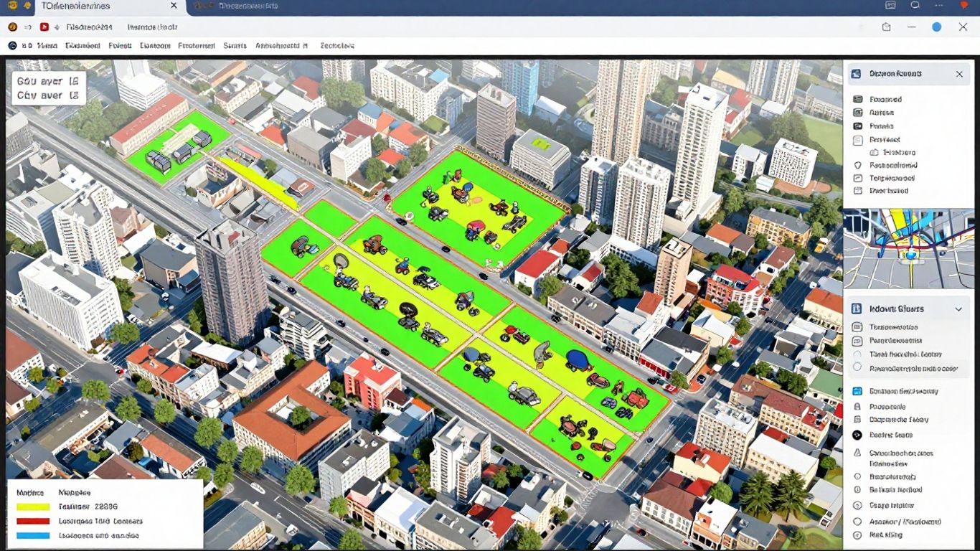Click the blue icon in top panel header
Image resolution: width=980 pixels, height=551 pixels.
point(855,74)
